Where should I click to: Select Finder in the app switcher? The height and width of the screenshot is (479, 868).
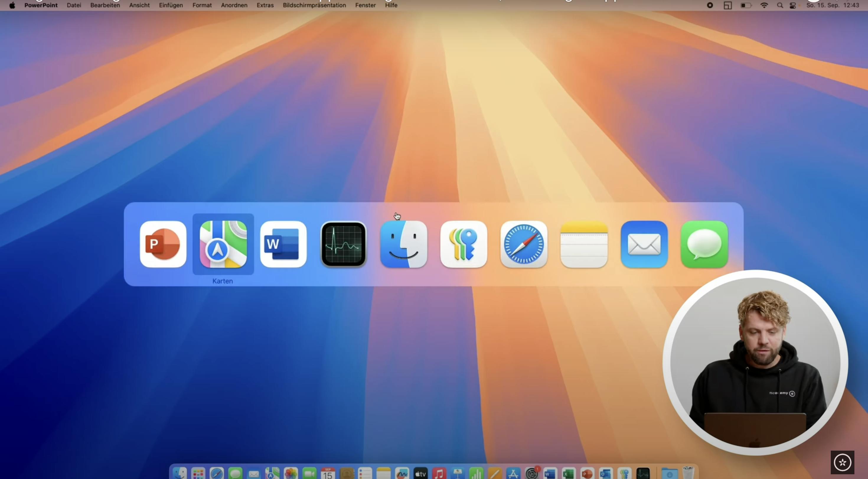(404, 244)
